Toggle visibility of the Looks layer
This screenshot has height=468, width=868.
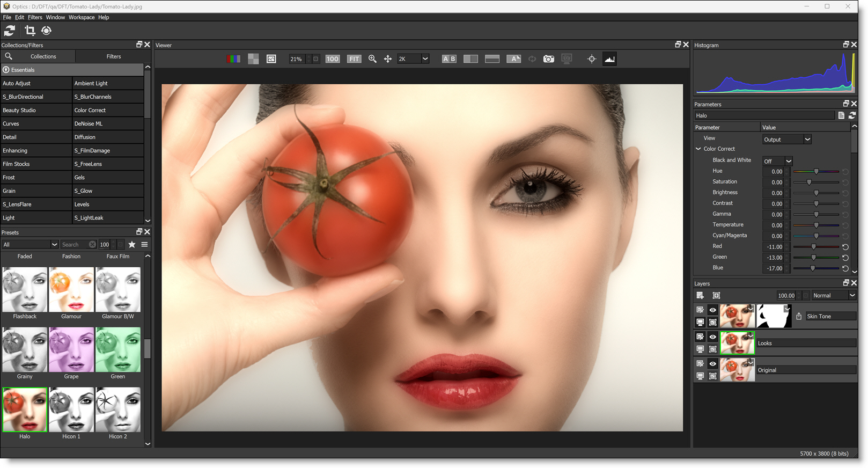pyautogui.click(x=712, y=337)
